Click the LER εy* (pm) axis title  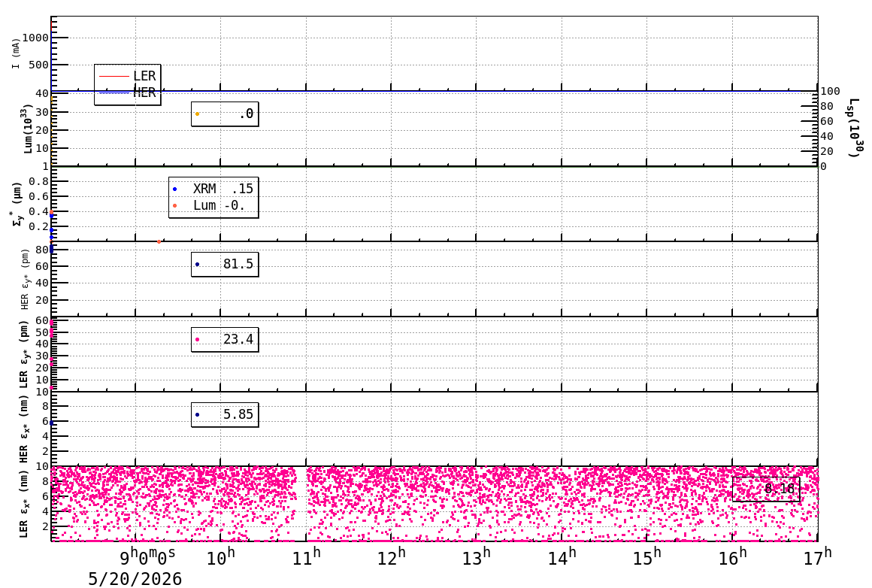click(24, 354)
